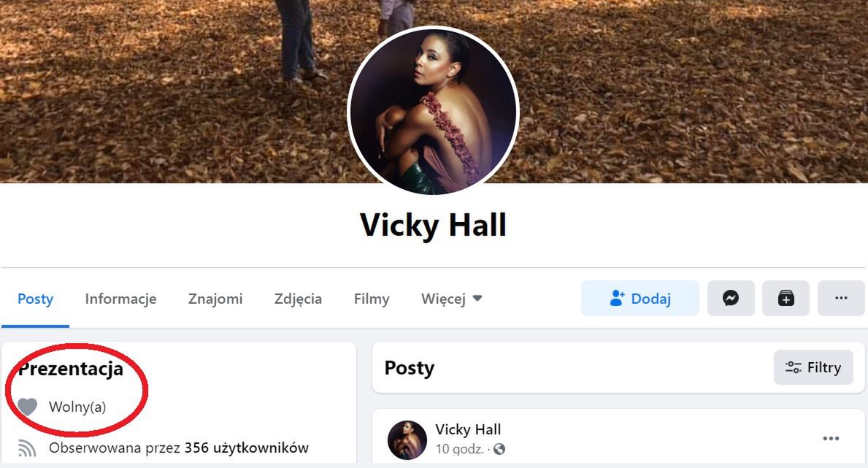This screenshot has width=868, height=468.
Task: Click the post author avatar thumbnail
Action: point(407,440)
